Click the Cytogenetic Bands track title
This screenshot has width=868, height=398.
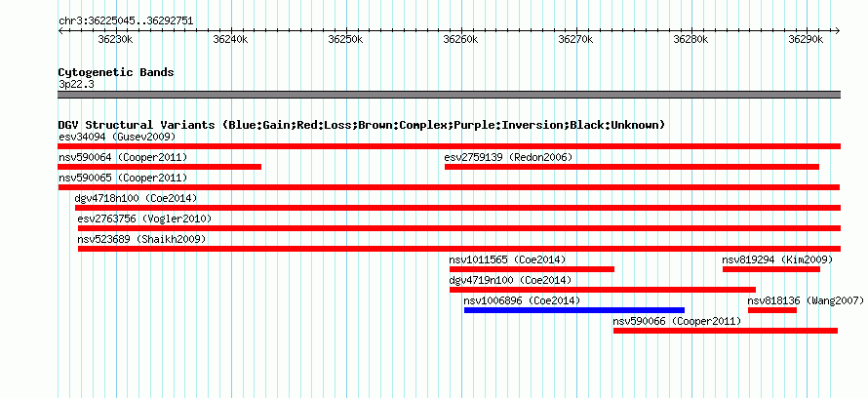(116, 72)
